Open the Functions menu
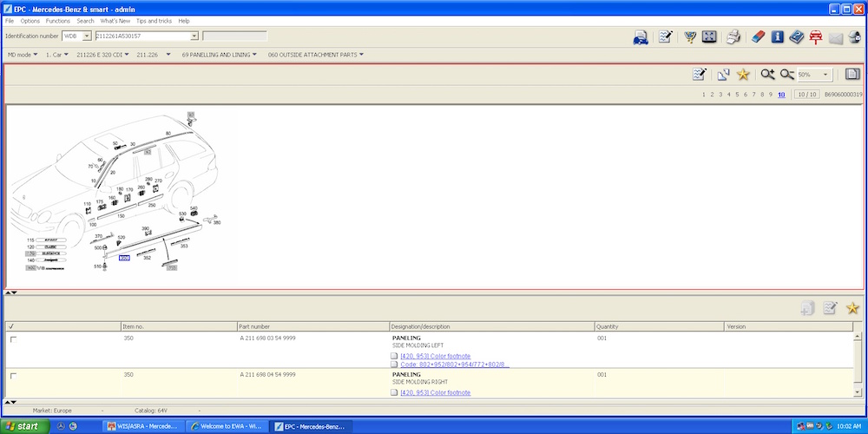 tap(58, 21)
